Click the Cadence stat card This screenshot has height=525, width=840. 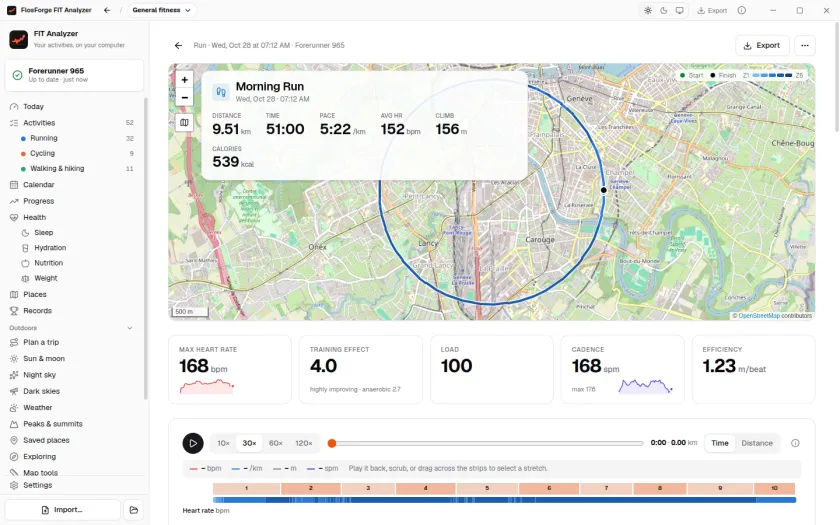point(622,370)
